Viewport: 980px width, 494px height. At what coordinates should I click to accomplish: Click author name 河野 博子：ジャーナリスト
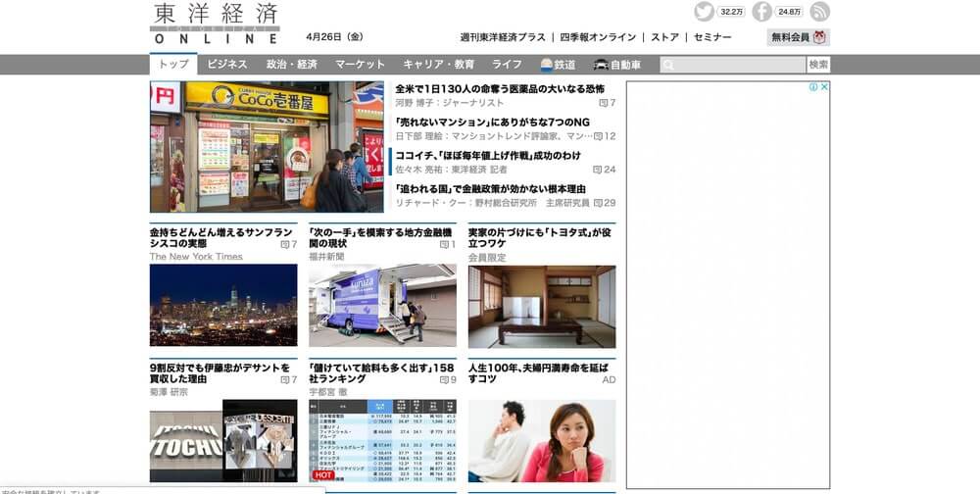(x=450, y=103)
